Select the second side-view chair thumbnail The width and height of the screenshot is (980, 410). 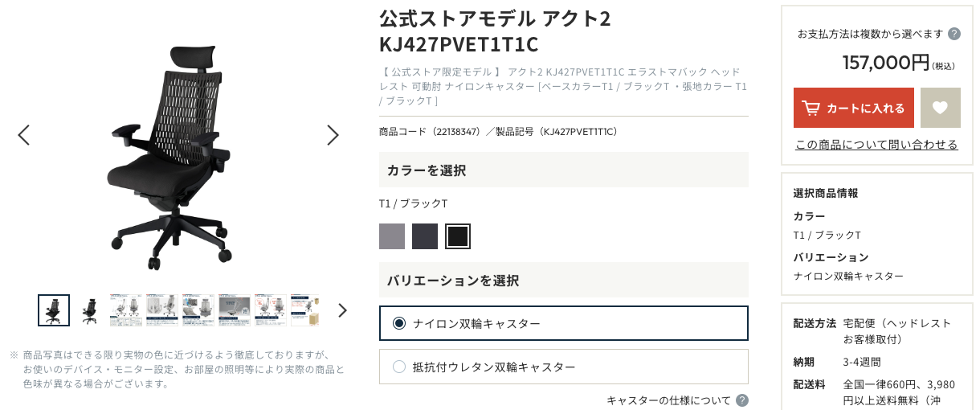tap(90, 310)
